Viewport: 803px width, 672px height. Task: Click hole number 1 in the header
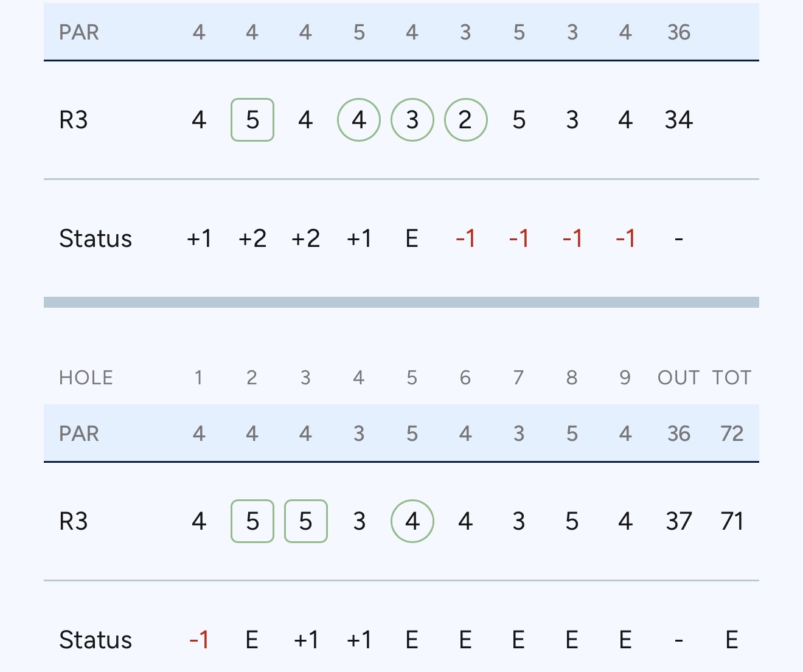[198, 378]
